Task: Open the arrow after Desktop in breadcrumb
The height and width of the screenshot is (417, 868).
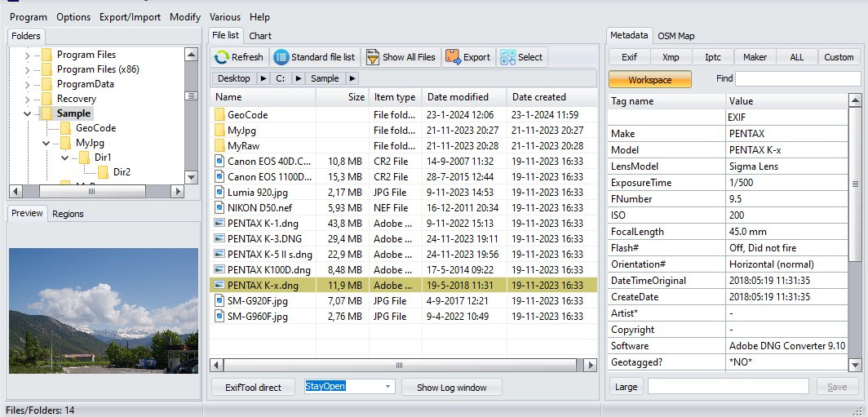Action: coord(263,78)
